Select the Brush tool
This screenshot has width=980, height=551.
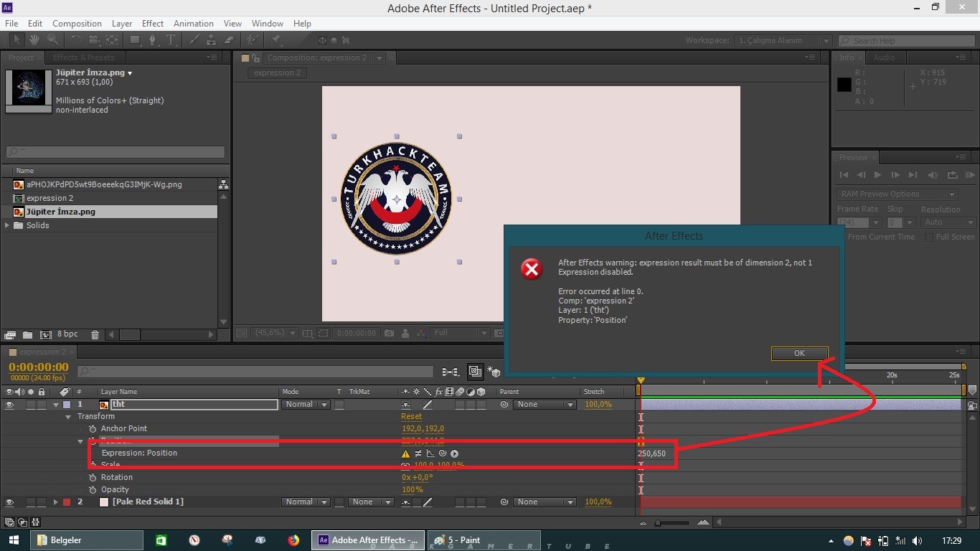pos(194,40)
